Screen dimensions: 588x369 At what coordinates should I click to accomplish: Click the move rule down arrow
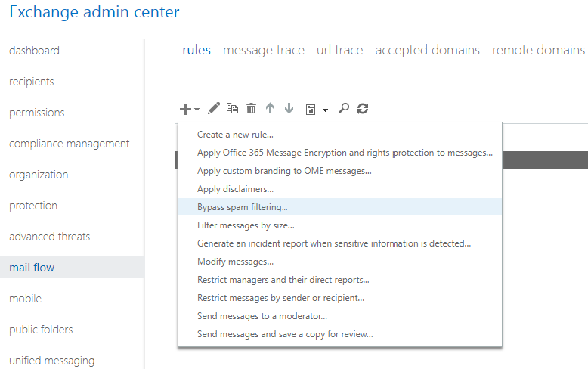coord(289,109)
